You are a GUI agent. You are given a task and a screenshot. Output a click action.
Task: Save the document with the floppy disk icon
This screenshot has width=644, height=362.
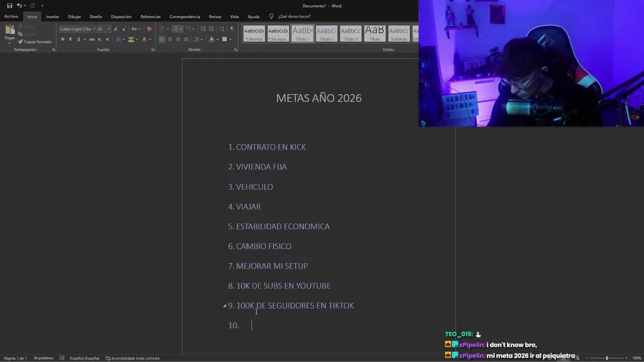[10, 6]
